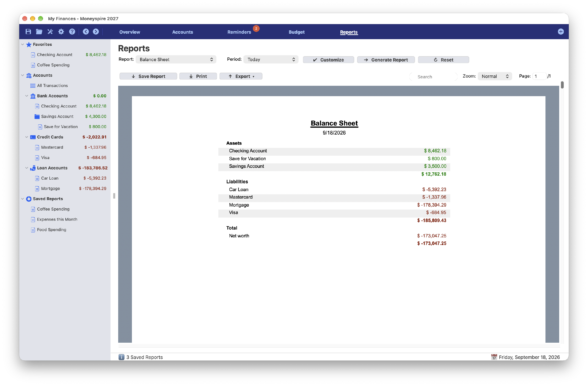Click the Savings Account folder icon
Screen dimensions: 588x386
pos(37,117)
